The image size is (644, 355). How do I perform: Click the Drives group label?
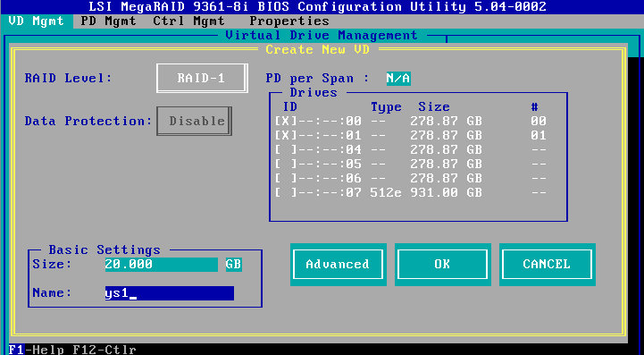pos(314,93)
